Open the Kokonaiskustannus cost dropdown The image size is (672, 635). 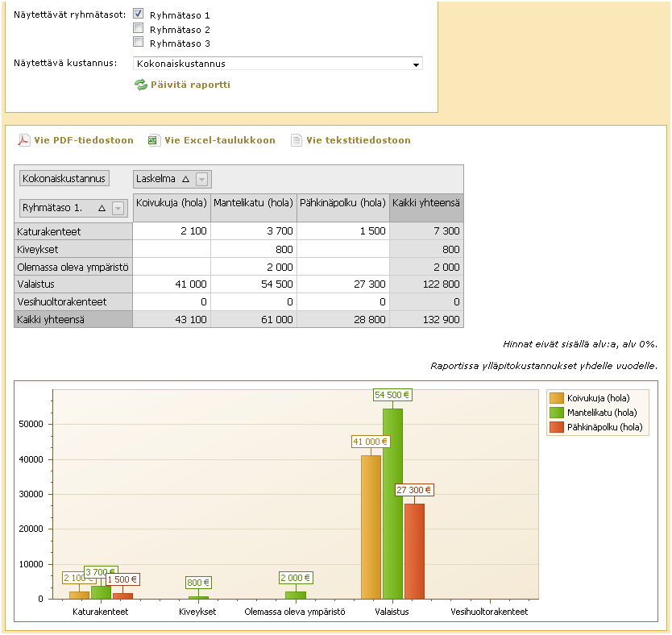(x=416, y=64)
